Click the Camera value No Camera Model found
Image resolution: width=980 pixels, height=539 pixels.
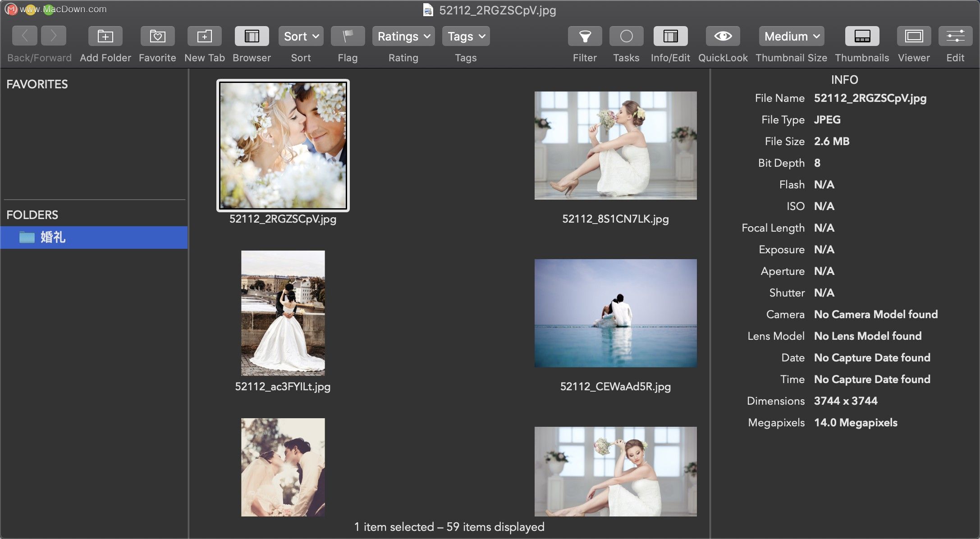click(x=876, y=315)
